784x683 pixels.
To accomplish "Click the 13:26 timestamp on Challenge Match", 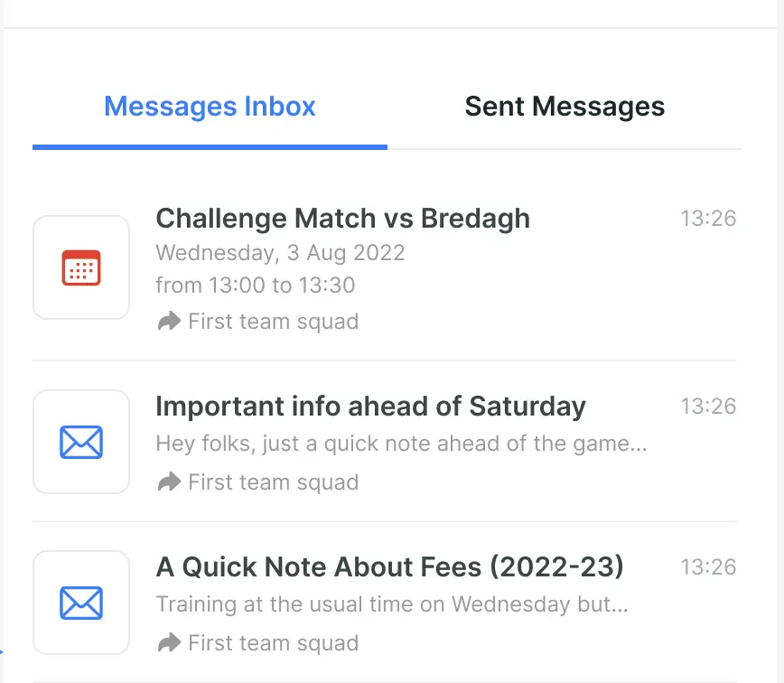I will [x=708, y=219].
